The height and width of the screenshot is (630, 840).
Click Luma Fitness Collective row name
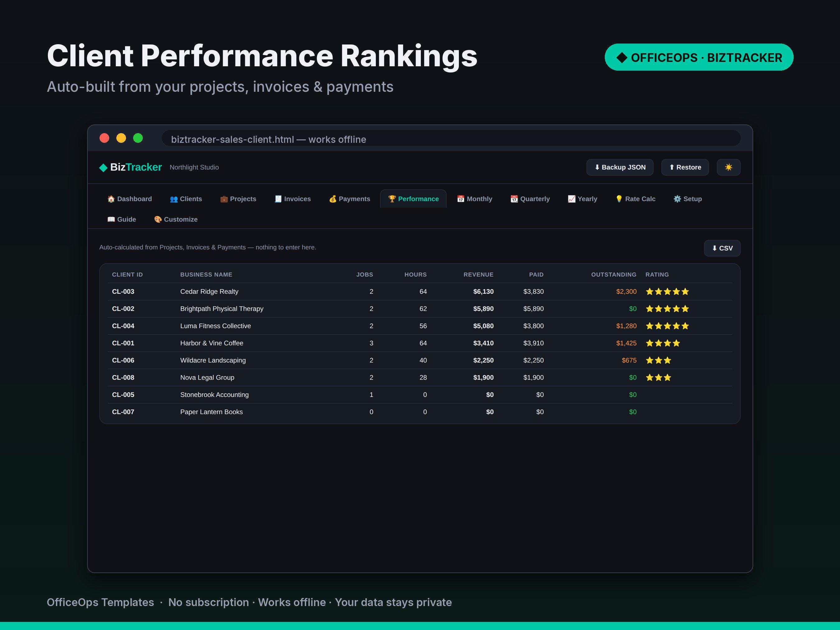click(x=215, y=325)
